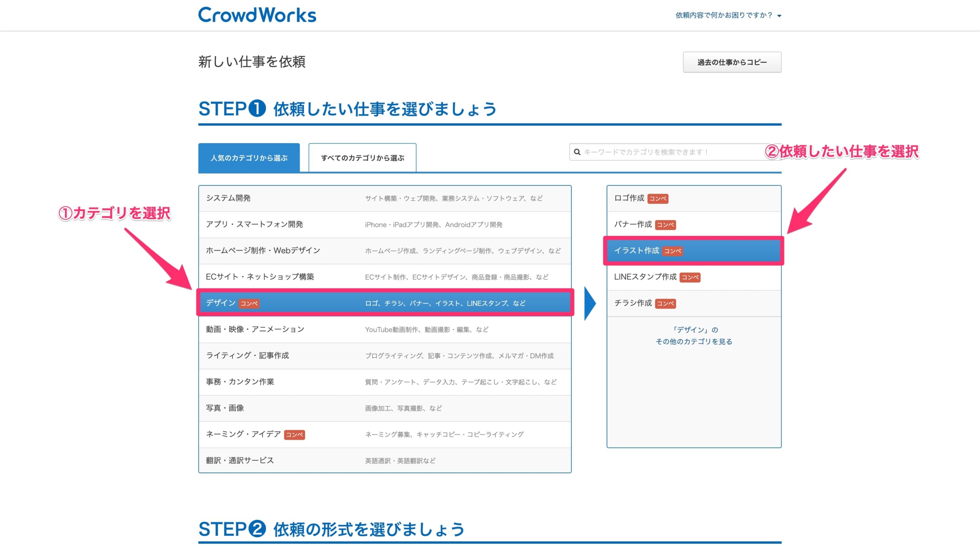Click the blue arrow between category panels
This screenshot has width=980, height=558.
[590, 303]
